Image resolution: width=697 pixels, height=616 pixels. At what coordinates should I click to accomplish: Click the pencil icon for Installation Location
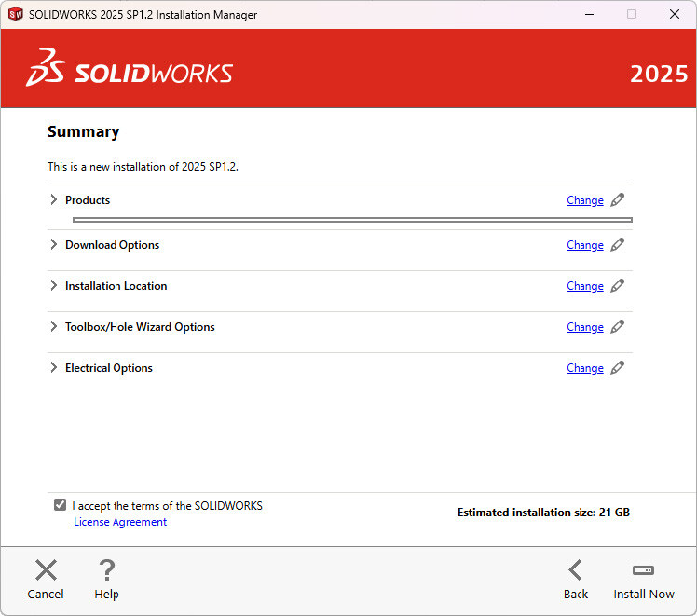(617, 286)
